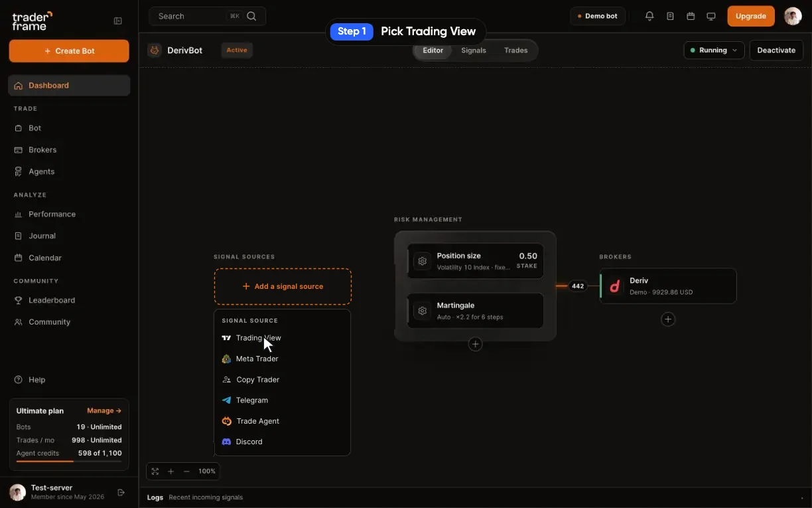Select Trading View signal source
Screen dimensions: 812x508
tap(283, 338)
